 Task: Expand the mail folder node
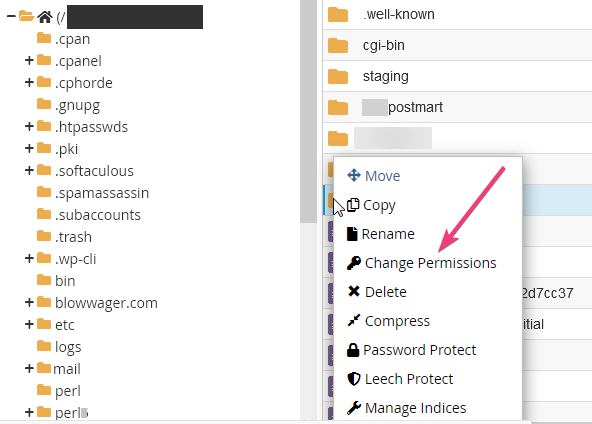29,368
